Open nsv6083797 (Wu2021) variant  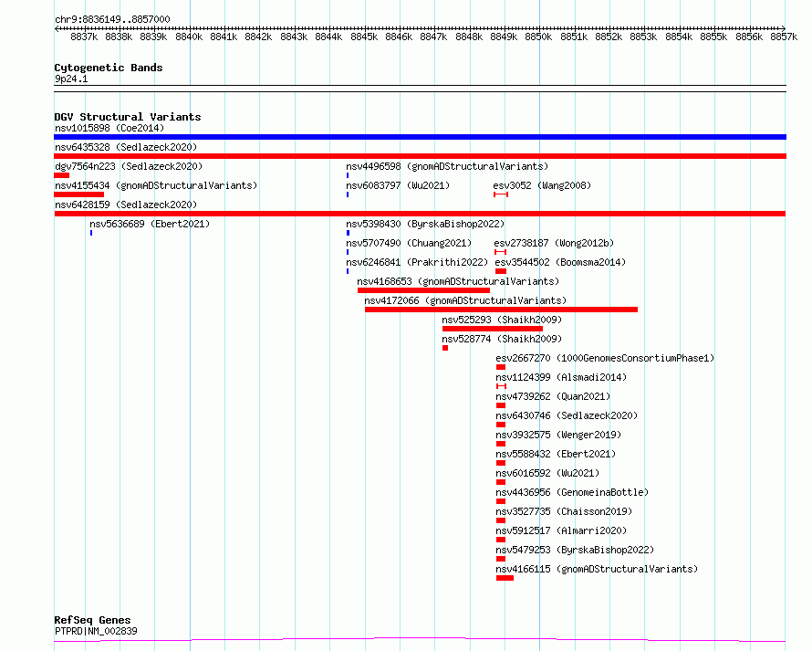point(398,185)
